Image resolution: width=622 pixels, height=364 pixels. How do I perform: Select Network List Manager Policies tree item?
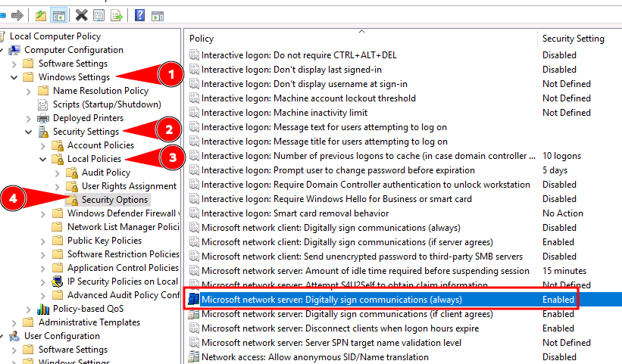tap(123, 227)
